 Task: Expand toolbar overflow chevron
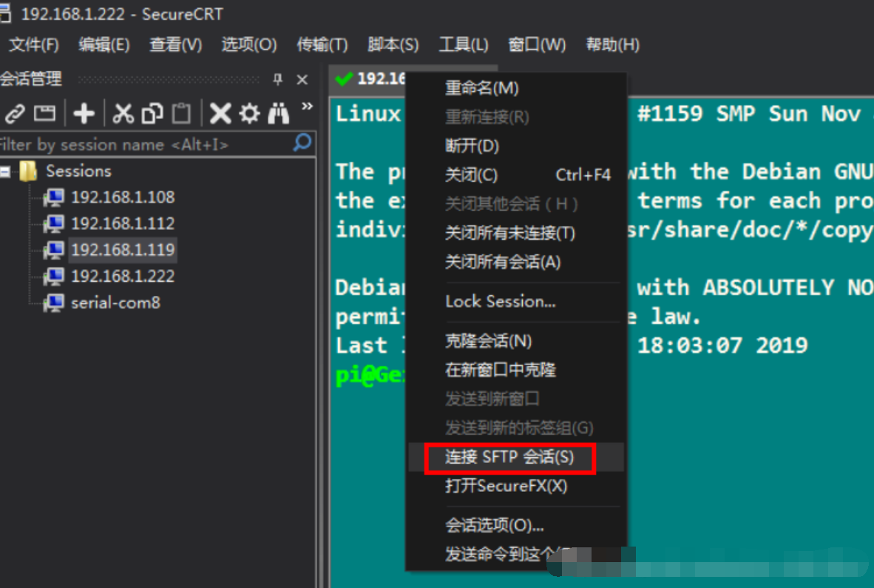(307, 106)
